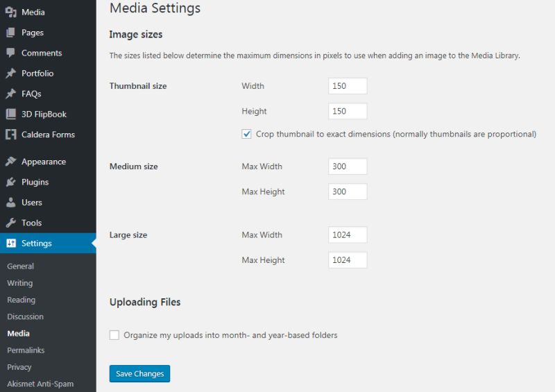
Task: Open the Appearance menu
Action: point(44,162)
